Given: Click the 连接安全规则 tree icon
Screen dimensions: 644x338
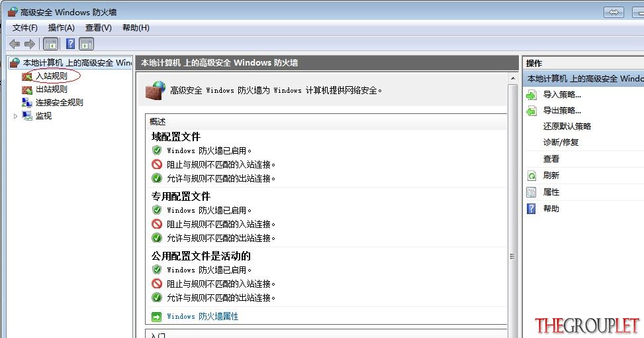Looking at the screenshot, I should tap(27, 103).
